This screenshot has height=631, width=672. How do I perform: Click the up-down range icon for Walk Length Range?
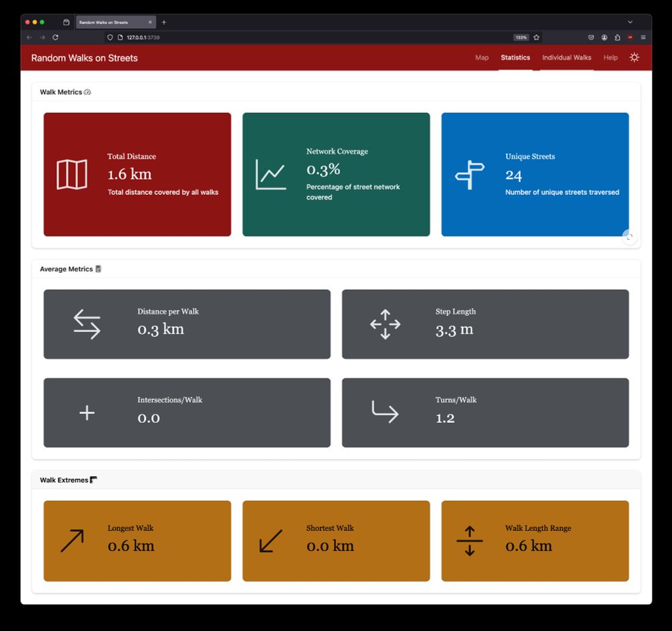(x=470, y=541)
